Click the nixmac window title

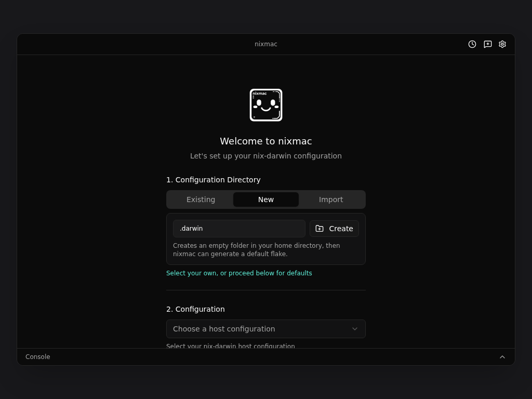point(266,44)
